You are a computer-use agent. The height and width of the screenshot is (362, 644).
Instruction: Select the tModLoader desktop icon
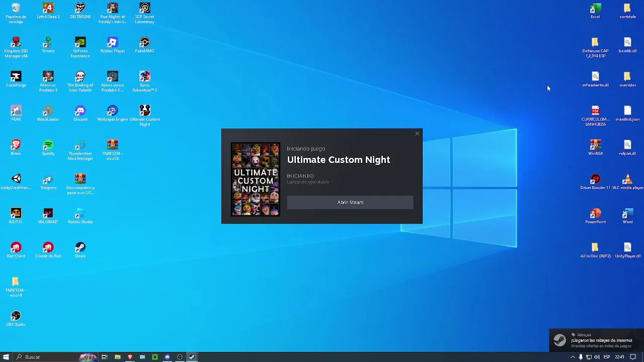click(48, 114)
